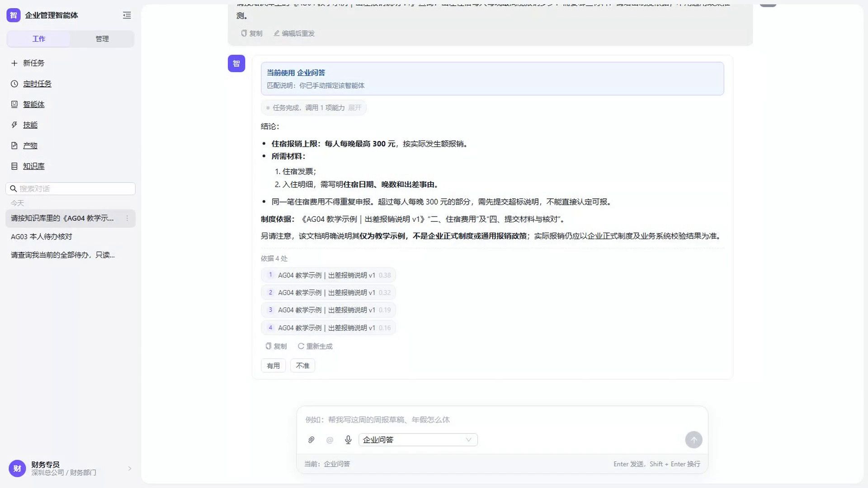This screenshot has width=868, height=488.
Task: Click the document icon for 产物
Action: click(14, 145)
